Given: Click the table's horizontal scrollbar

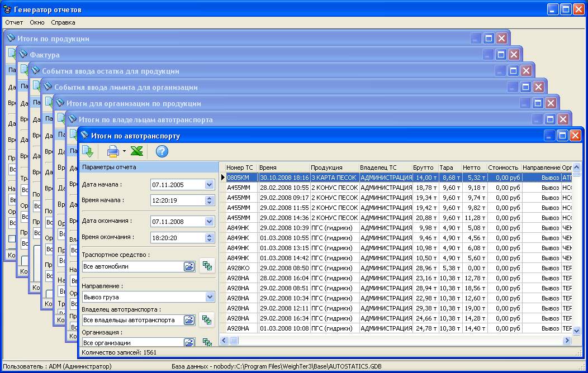Looking at the screenshot, I should coord(391,340).
